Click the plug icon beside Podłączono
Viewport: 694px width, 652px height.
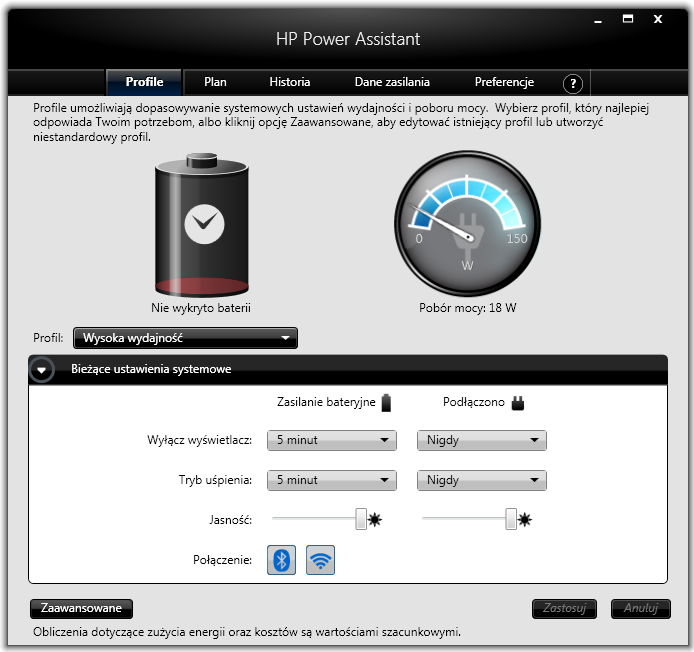point(518,403)
